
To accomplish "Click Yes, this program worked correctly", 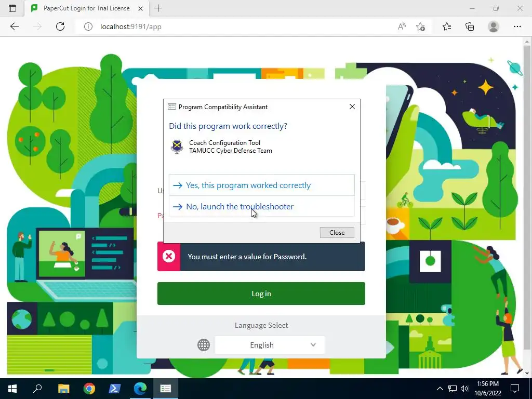I will click(x=262, y=185).
